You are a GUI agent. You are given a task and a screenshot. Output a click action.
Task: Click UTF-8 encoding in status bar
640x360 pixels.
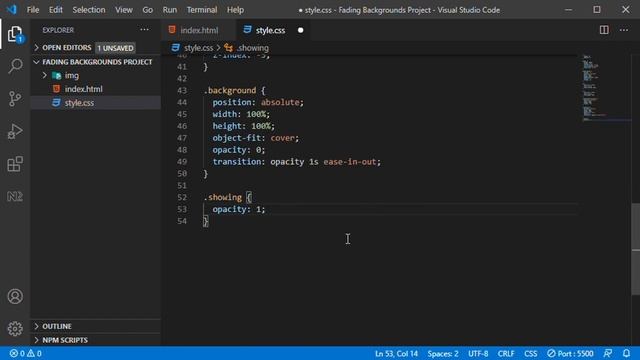[x=478, y=353]
